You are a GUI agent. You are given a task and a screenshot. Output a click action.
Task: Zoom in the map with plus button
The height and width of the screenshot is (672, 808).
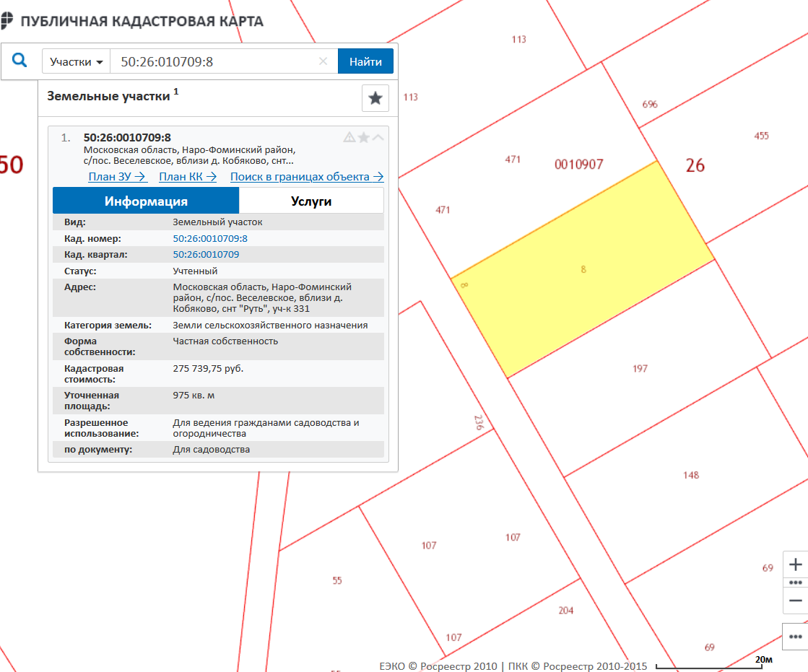tap(796, 564)
